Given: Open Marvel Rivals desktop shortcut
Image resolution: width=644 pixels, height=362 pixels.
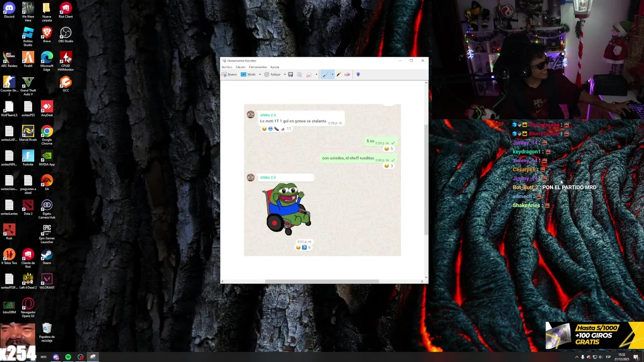Looking at the screenshot, I should [x=28, y=134].
